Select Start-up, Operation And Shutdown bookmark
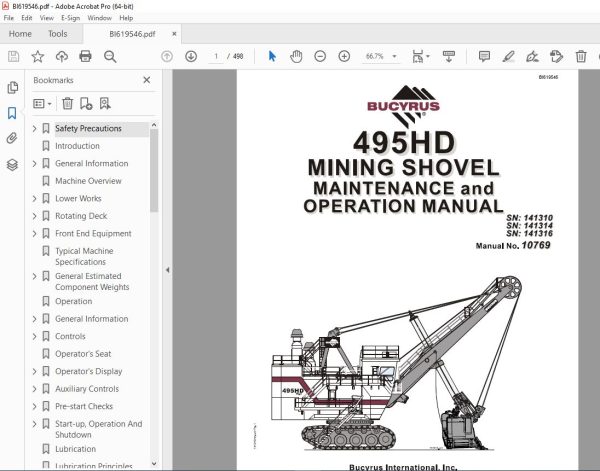Image resolution: width=600 pixels, height=471 pixels. click(99, 429)
